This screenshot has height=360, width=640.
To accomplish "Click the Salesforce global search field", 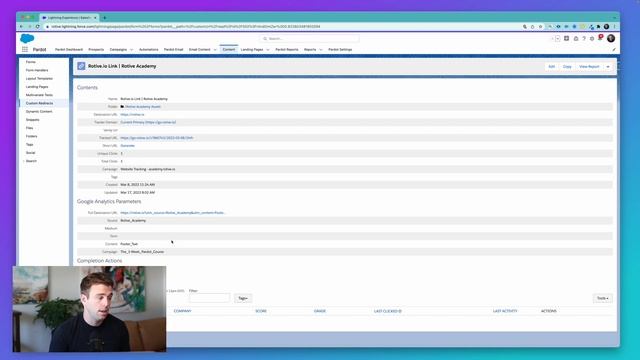I will [309, 38].
